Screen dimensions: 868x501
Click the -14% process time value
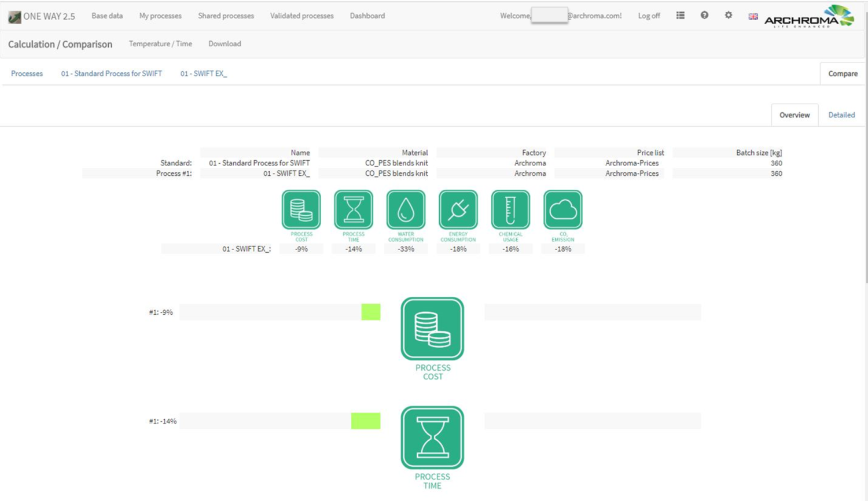coord(354,249)
